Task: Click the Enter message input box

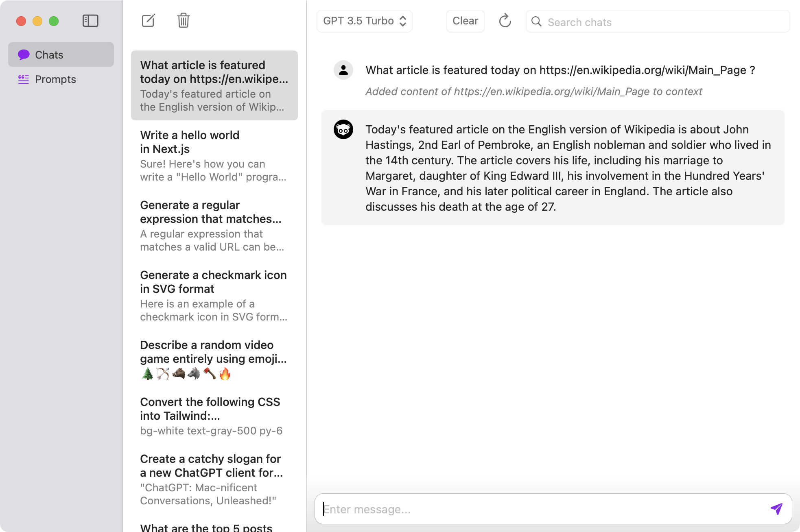Action: click(x=541, y=509)
